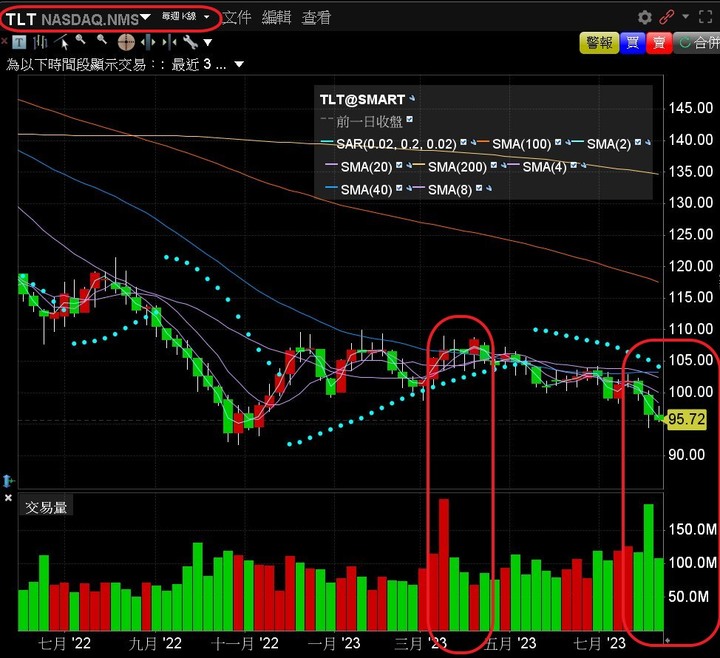Edit SMA(4) via its wrench icon
720x658 pixels.
[584, 165]
